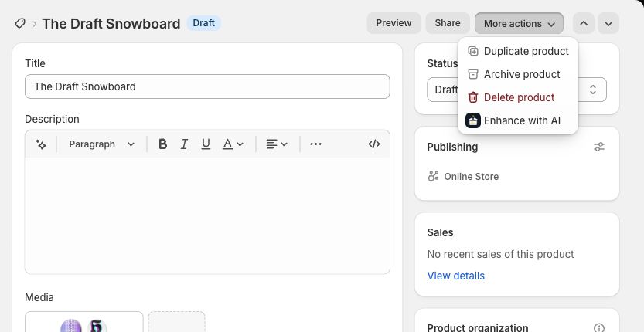Open the More actions dropdown button
Image resolution: width=644 pixels, height=332 pixels.
pyautogui.click(x=520, y=23)
